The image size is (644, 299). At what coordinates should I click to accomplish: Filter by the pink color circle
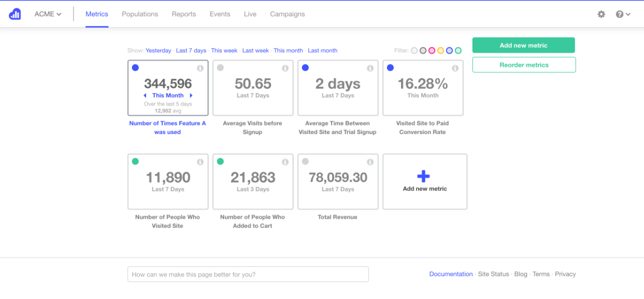tap(432, 51)
